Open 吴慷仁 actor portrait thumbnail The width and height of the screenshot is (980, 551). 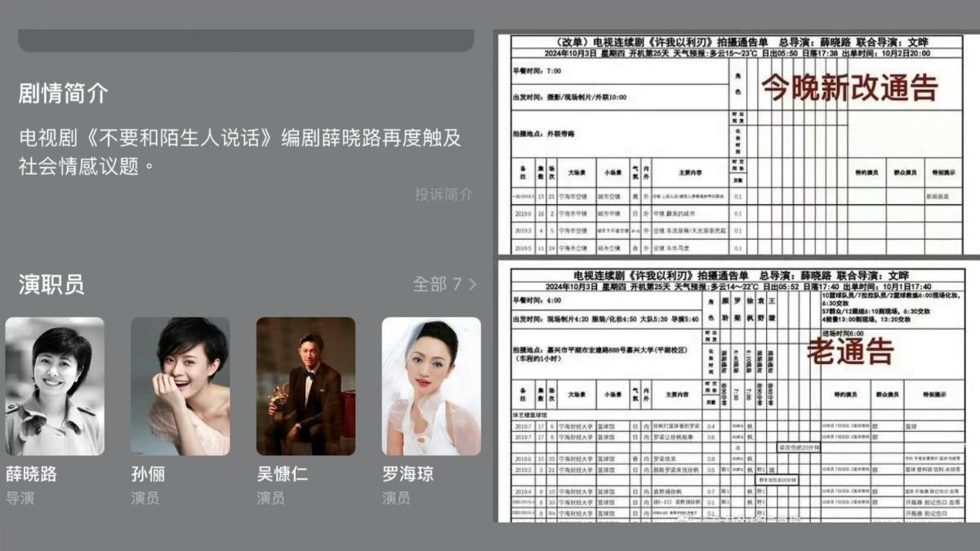[306, 386]
